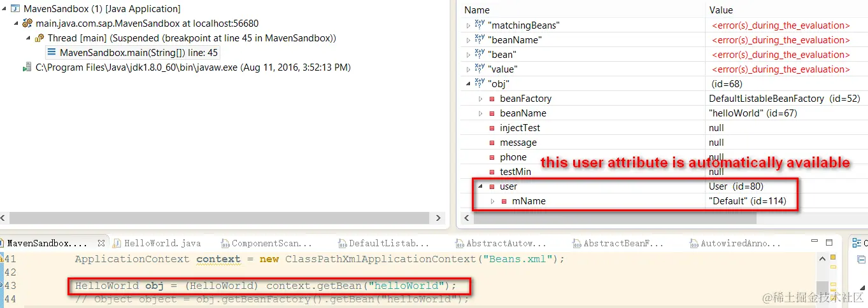The width and height of the screenshot is (868, 308).
Task: Click the field icon next to phone
Action: coord(492,157)
